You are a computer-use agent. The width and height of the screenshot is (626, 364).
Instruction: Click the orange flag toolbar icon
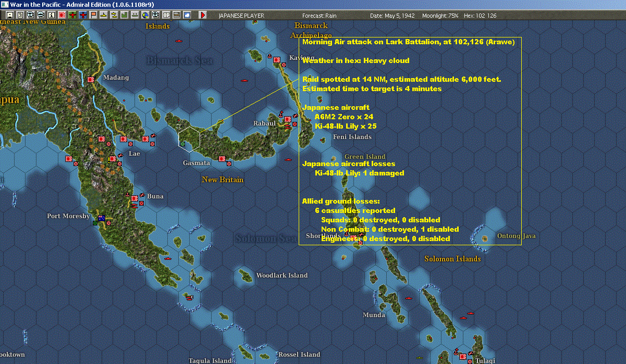(x=93, y=15)
